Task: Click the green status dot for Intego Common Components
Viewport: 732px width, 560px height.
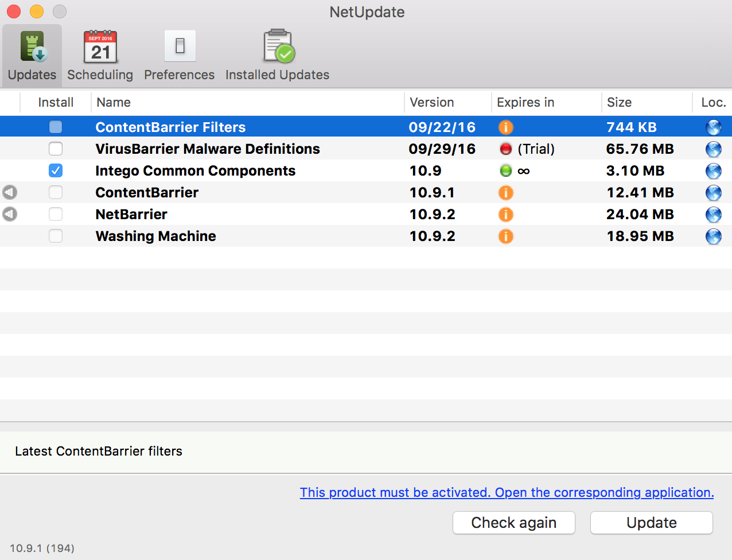Action: [x=506, y=170]
